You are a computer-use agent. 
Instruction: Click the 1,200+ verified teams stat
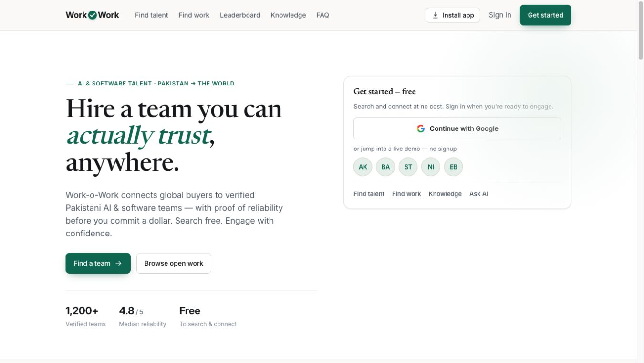(85, 317)
